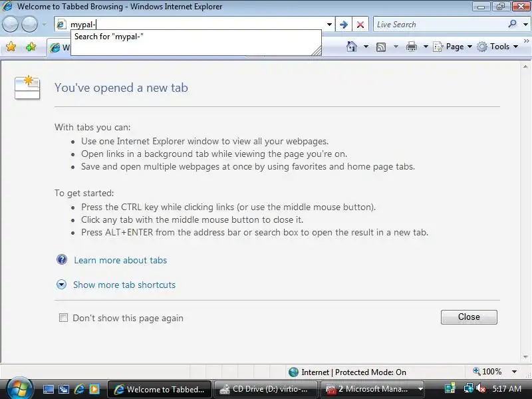Image resolution: width=532 pixels, height=399 pixels.
Task: Click the Live Search magnifier icon
Action: [x=512, y=24]
